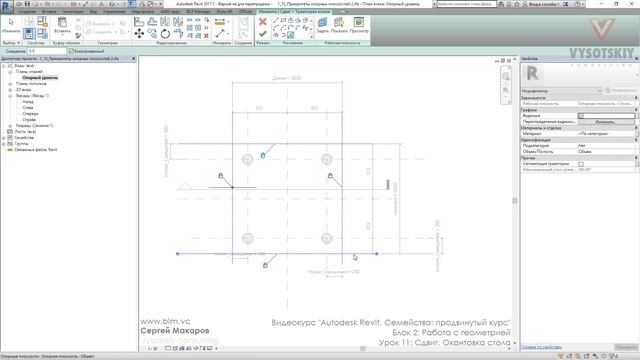640x360 pixels.
Task: Toggle the Видимые checkbox in Properties
Action: pos(581,116)
